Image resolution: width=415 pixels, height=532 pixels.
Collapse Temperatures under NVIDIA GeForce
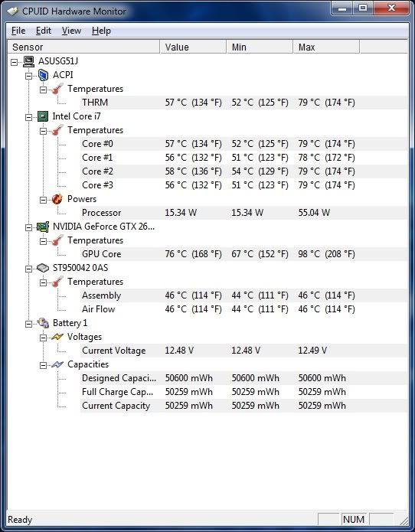pyautogui.click(x=43, y=242)
